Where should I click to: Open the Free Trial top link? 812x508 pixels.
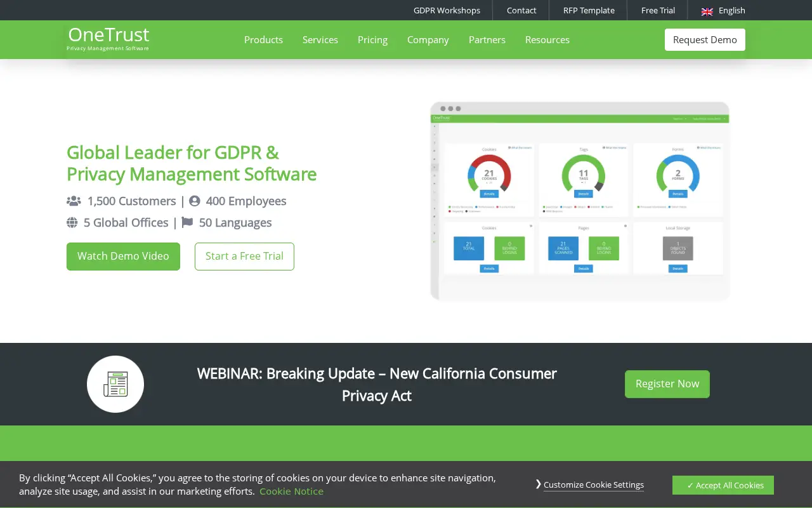coord(657,10)
